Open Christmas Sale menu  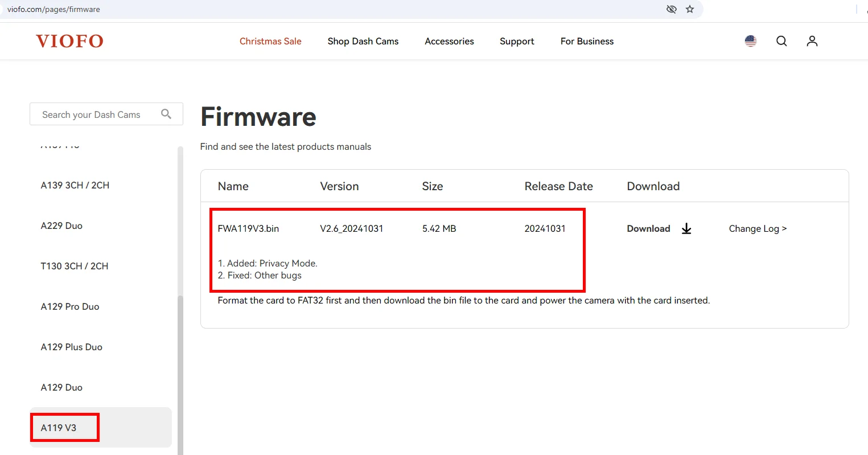(270, 41)
